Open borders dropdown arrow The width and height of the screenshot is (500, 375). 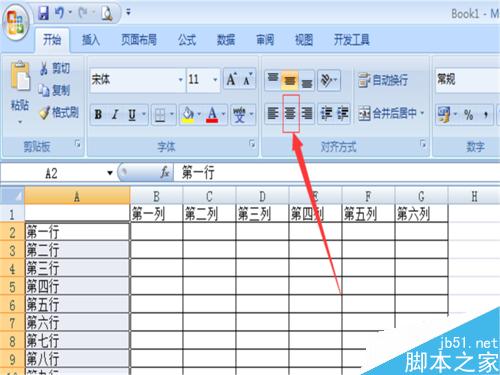pyautogui.click(x=172, y=115)
